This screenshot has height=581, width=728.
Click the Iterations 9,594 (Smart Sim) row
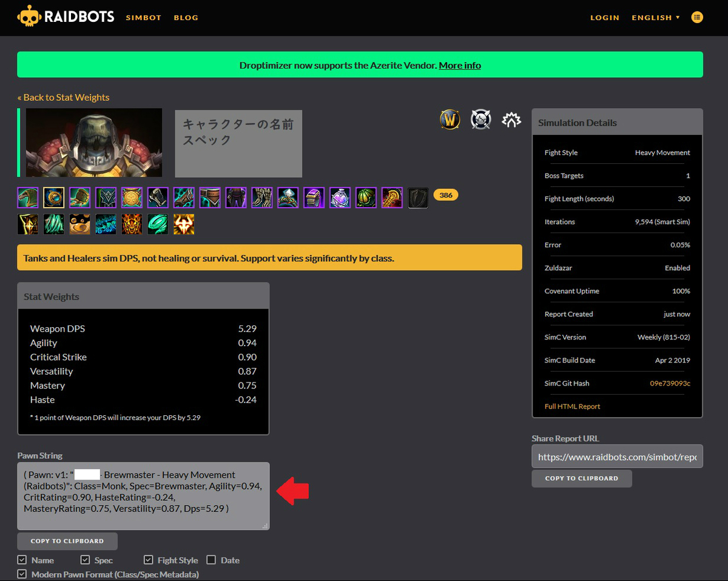coord(618,222)
